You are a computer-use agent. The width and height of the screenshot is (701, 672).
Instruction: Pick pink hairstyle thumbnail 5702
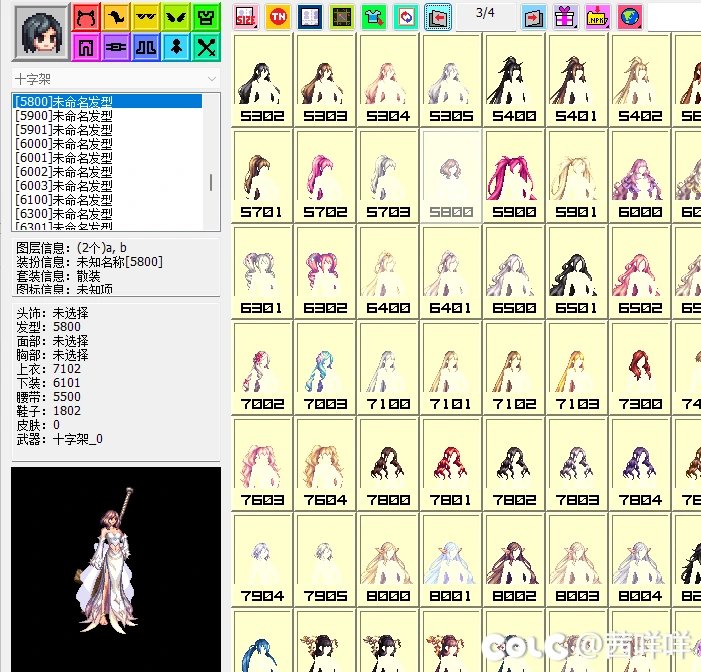tap(325, 176)
